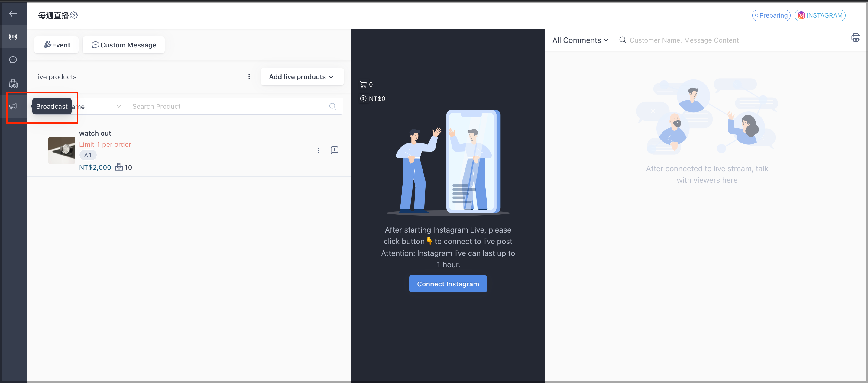868x383 pixels.
Task: Select the A1 keyword tag
Action: tap(88, 155)
